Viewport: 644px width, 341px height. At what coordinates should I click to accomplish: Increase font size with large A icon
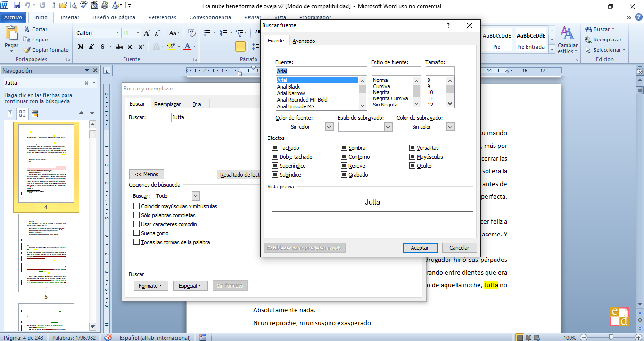(x=147, y=33)
